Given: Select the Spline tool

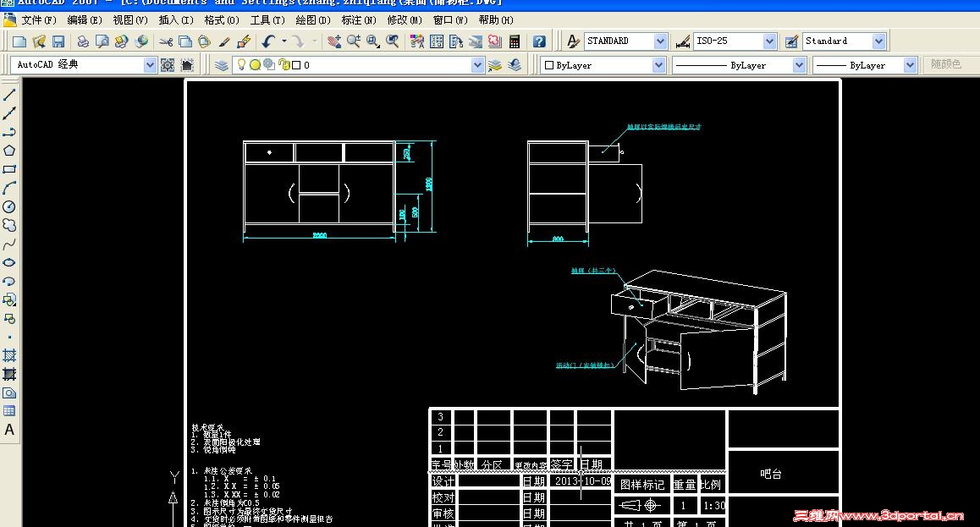Looking at the screenshot, I should tap(9, 244).
